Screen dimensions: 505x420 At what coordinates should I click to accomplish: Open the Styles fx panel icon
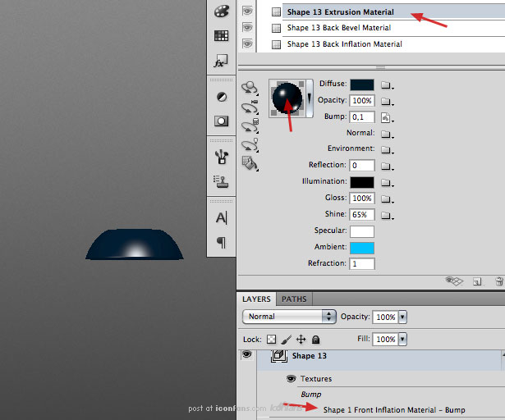221,61
